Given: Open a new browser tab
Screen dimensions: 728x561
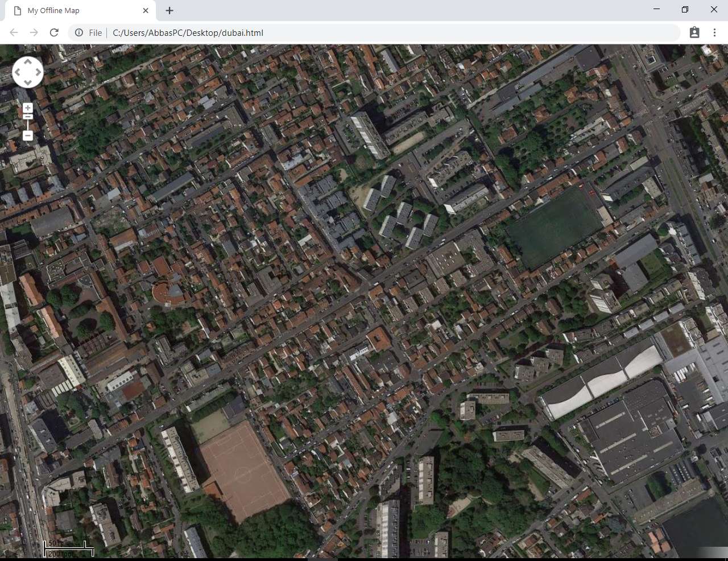Looking at the screenshot, I should tap(169, 10).
